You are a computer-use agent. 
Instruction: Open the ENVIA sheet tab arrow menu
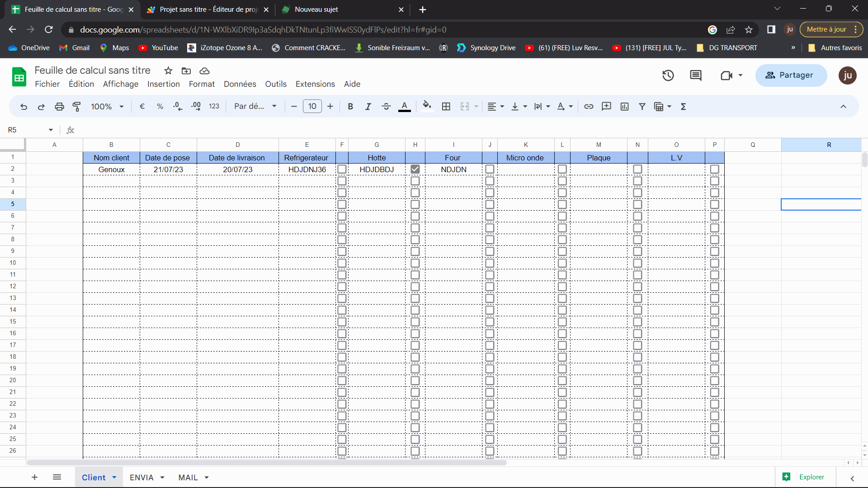point(162,478)
